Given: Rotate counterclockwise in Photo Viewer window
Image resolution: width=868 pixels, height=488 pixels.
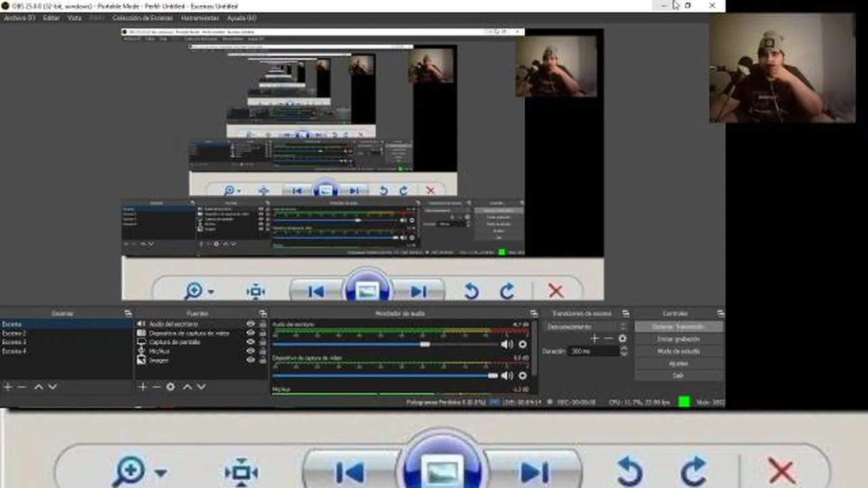Looking at the screenshot, I should (x=630, y=471).
